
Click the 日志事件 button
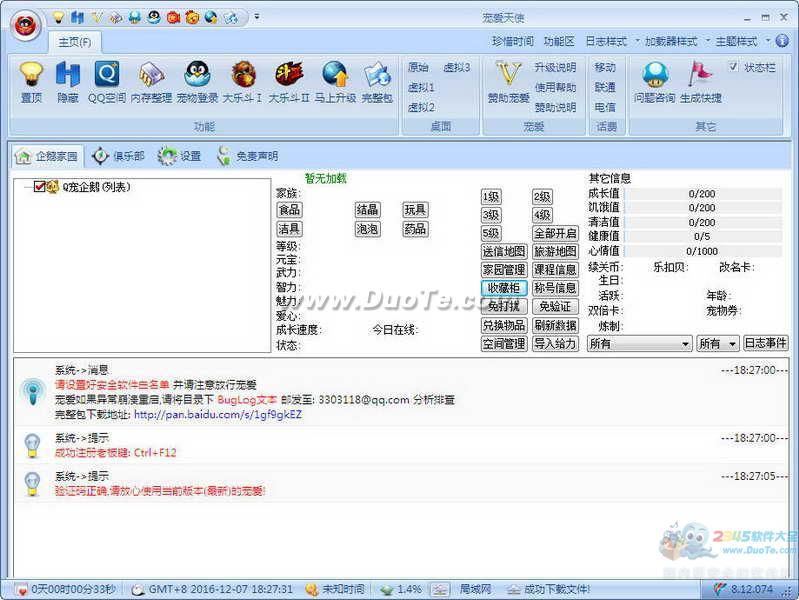[765, 343]
